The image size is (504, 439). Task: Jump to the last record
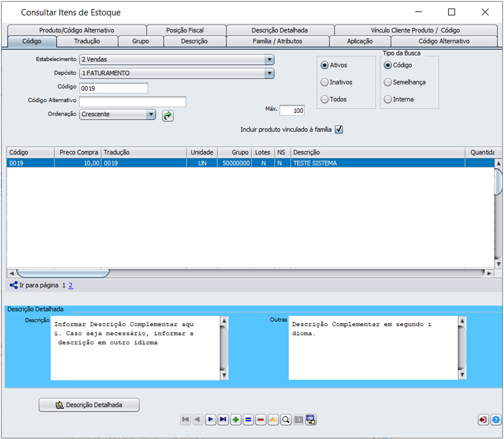(x=223, y=419)
